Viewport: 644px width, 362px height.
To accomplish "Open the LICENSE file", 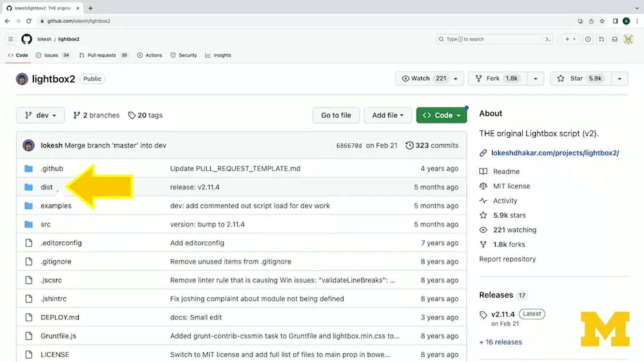I will 55,355.
